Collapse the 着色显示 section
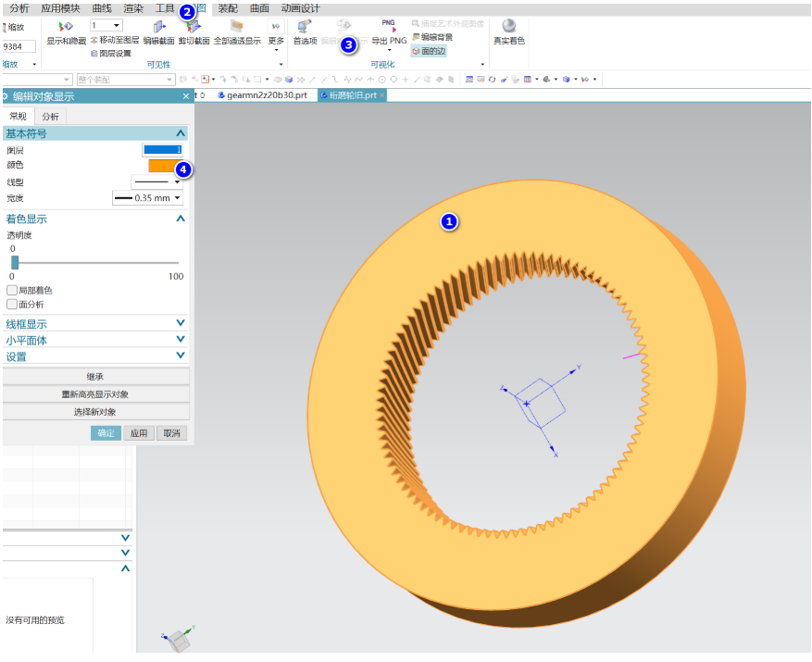 coord(181,219)
